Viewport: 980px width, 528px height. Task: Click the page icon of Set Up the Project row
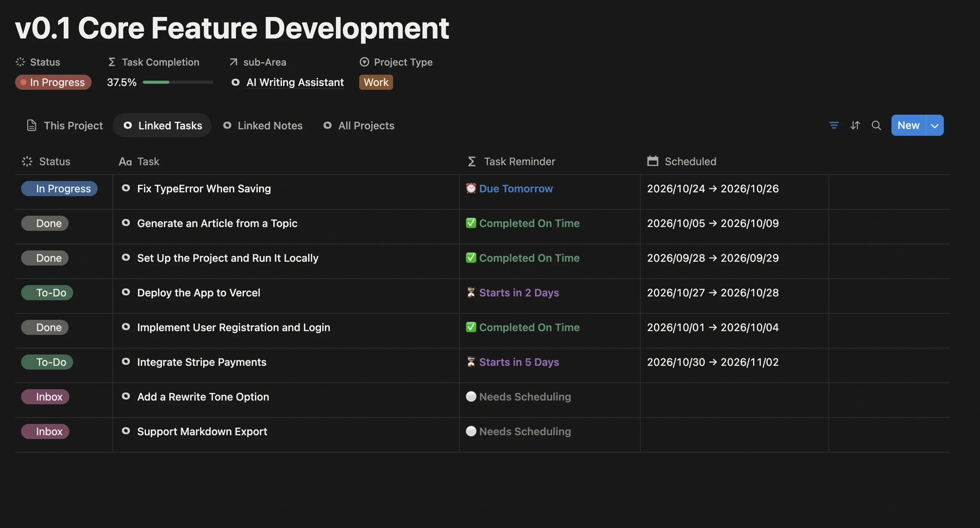126,257
